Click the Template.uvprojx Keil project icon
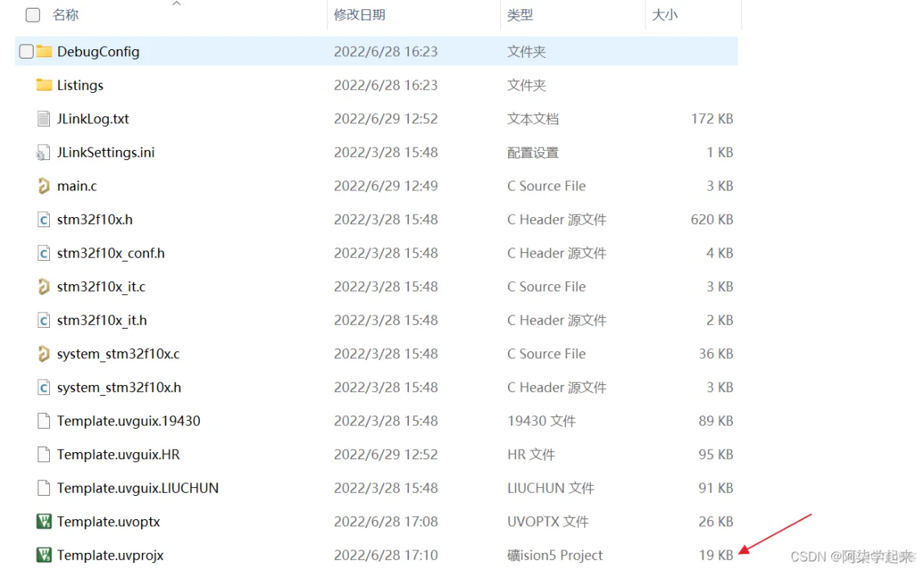The width and height of the screenshot is (924, 570). click(x=44, y=555)
